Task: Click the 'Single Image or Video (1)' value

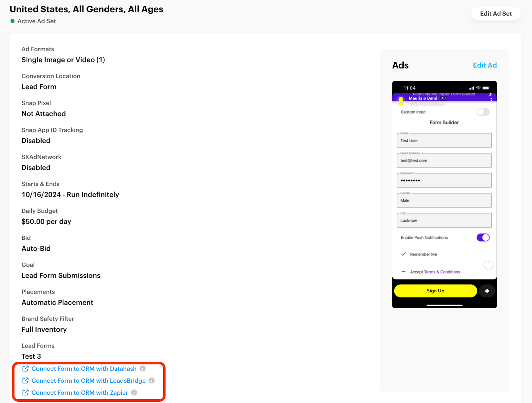Action: 63,60
